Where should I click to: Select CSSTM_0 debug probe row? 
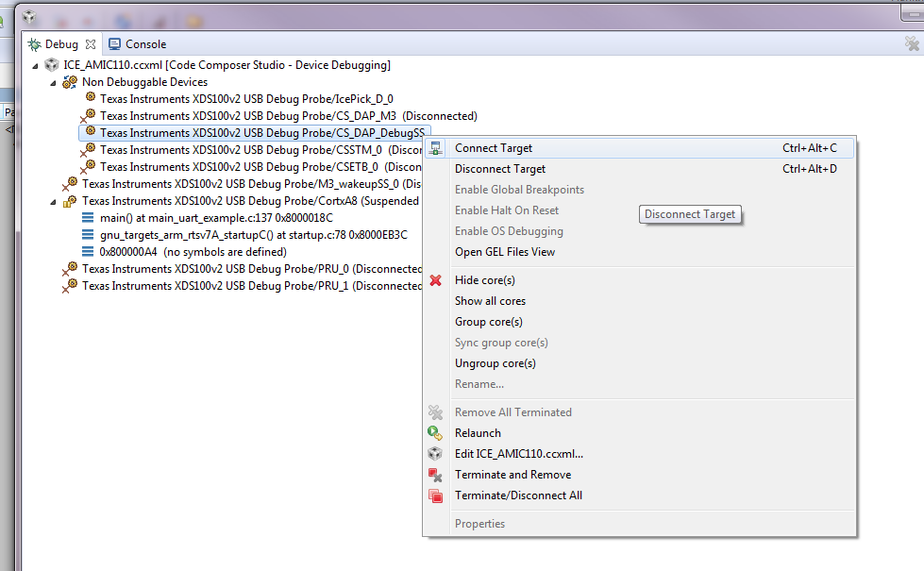(x=260, y=150)
